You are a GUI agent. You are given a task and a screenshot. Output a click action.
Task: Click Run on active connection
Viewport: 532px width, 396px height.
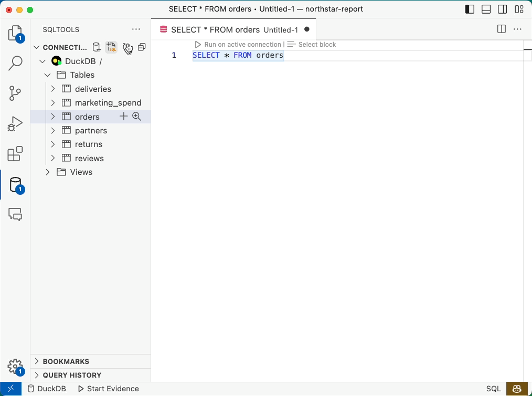click(x=238, y=45)
